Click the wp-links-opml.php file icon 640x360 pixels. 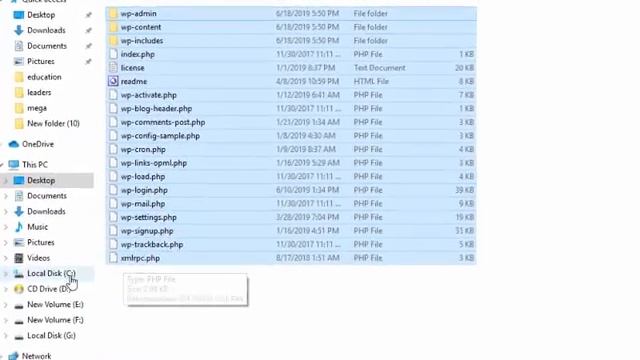(113, 163)
